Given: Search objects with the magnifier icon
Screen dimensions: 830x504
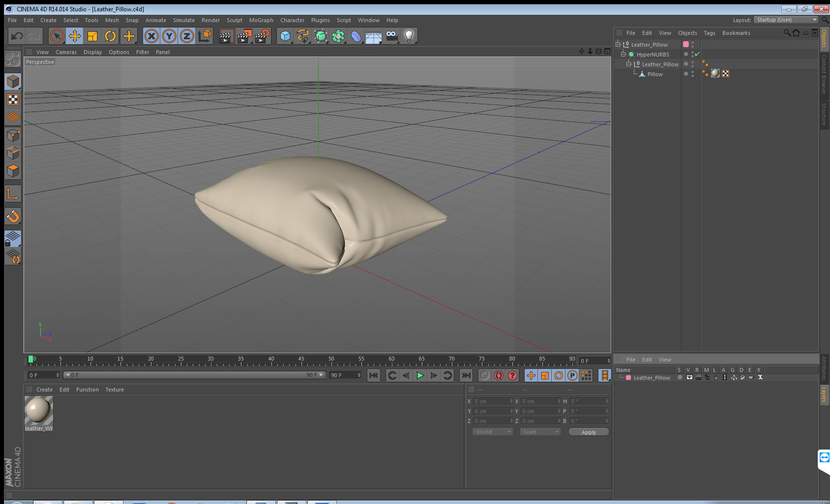Looking at the screenshot, I should (x=787, y=33).
